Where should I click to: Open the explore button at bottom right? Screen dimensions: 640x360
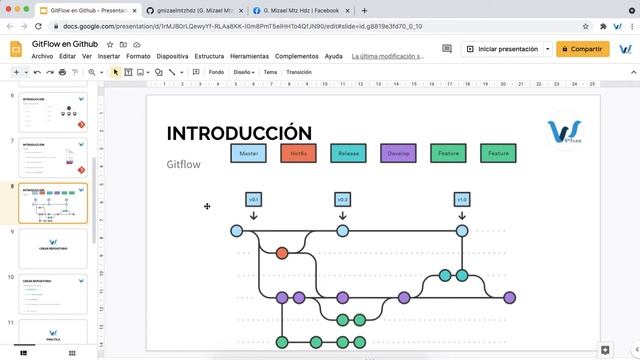(x=605, y=350)
